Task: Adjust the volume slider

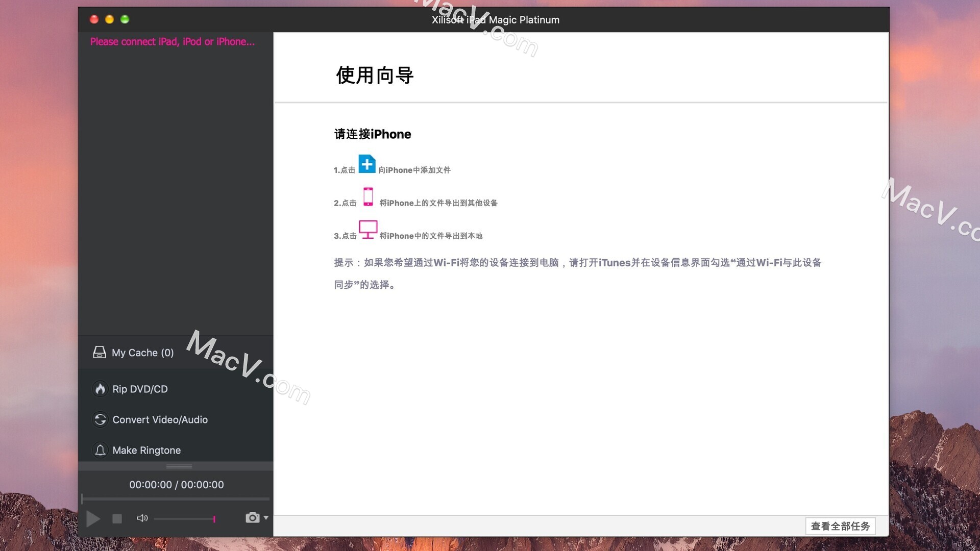Action: pyautogui.click(x=185, y=519)
